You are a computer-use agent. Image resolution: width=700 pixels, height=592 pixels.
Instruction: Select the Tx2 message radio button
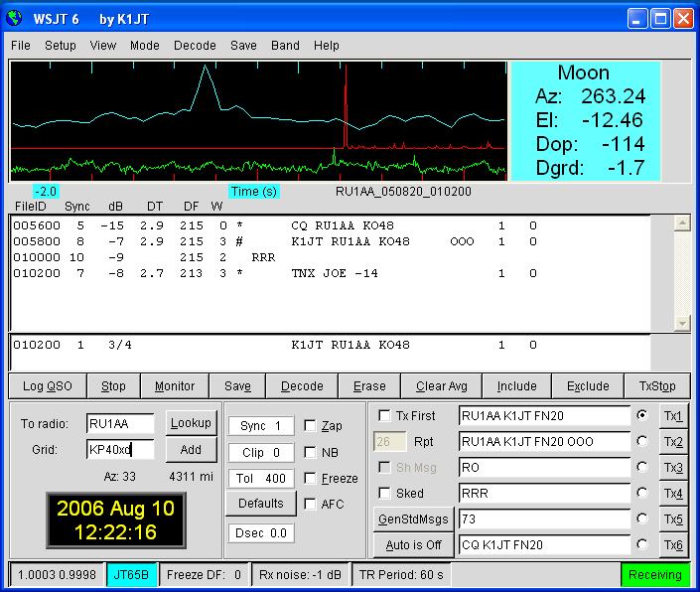pos(641,441)
